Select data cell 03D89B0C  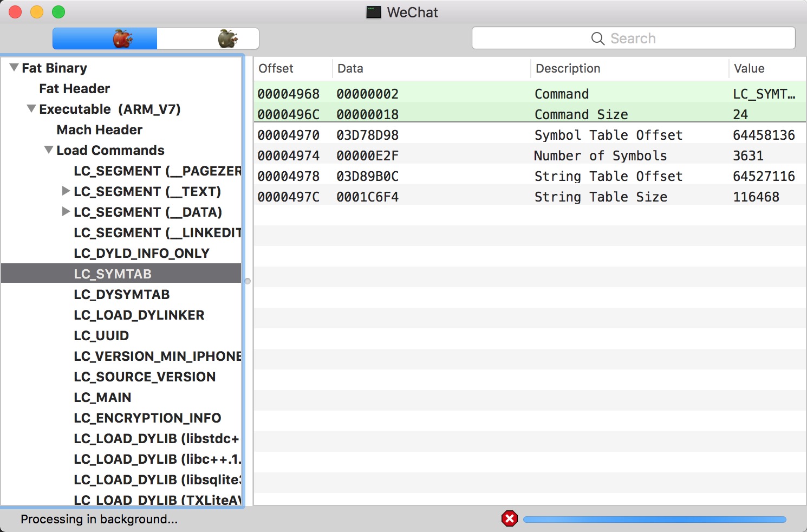(368, 176)
